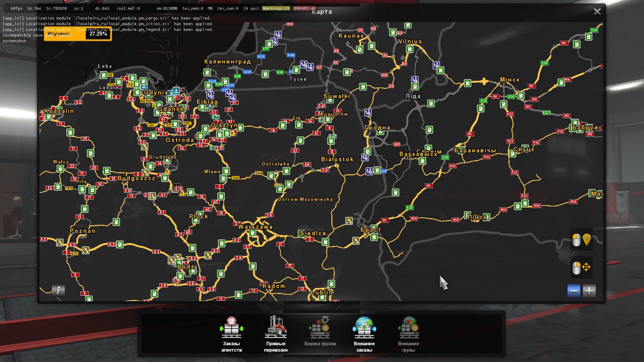Image resolution: width=644 pixels, height=362 pixels.
Task: Click the map pan mouse hint icon
Action: point(582,267)
